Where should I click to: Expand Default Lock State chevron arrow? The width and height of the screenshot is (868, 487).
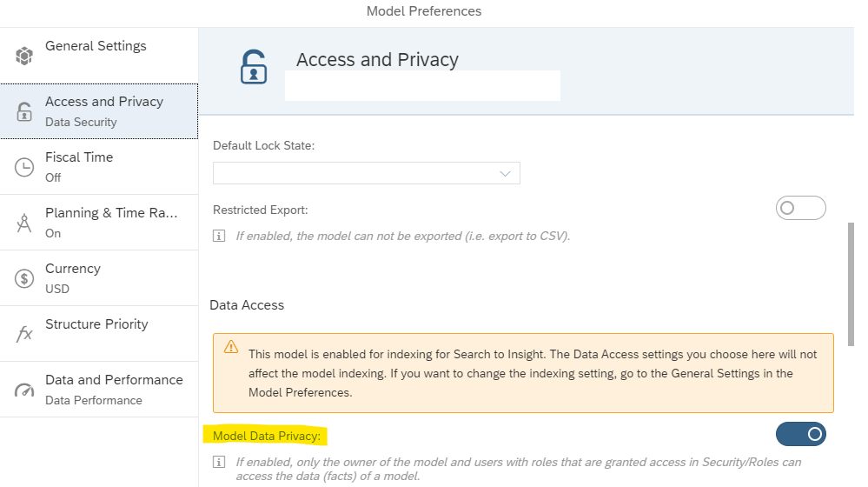point(506,174)
